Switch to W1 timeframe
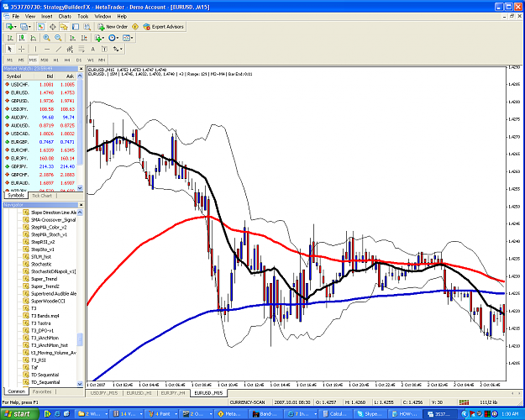This screenshot has height=420, width=525. tap(91, 60)
